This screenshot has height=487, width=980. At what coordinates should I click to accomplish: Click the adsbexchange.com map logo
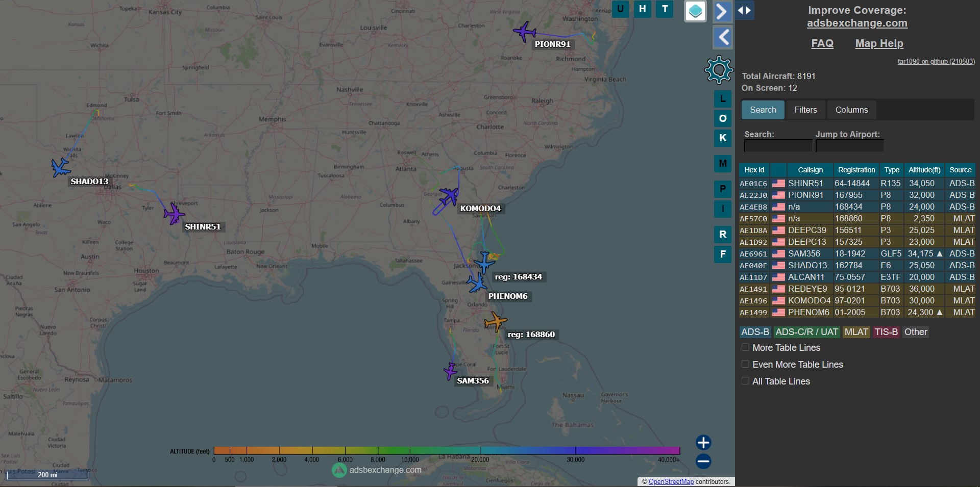[377, 470]
